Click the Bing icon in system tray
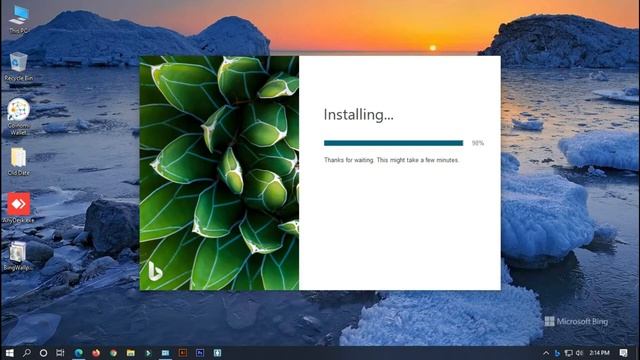 click(557, 353)
